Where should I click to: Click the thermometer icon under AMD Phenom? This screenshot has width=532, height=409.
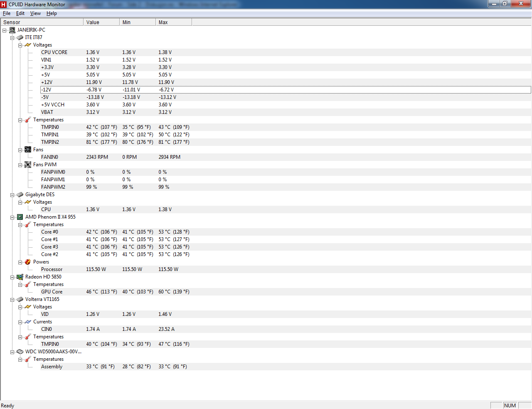click(x=28, y=224)
